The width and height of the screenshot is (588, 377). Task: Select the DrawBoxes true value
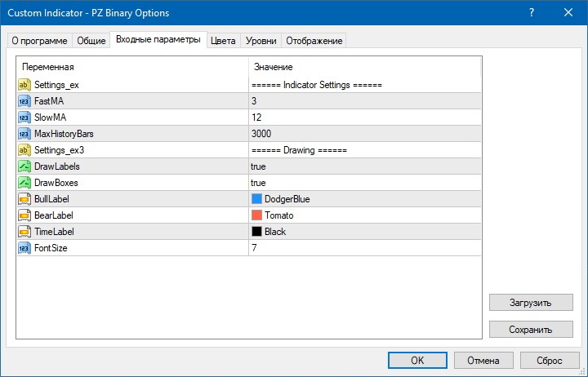pos(258,183)
